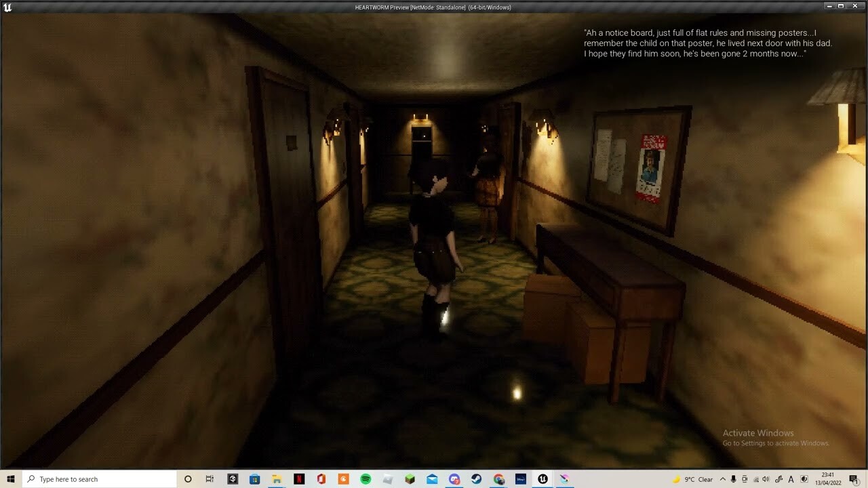Click the red missing poster on notice board
868x488 pixels.
coord(651,168)
